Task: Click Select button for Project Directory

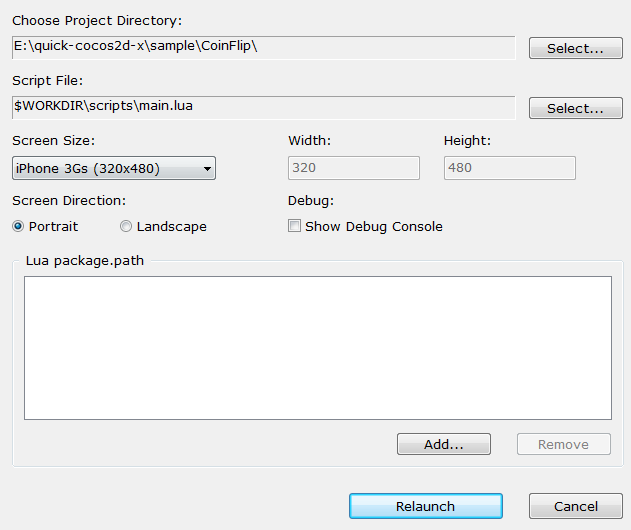Action: pos(575,48)
